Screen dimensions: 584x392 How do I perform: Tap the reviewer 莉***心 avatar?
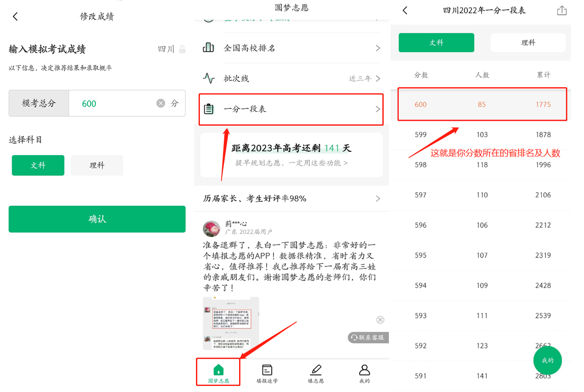click(212, 228)
